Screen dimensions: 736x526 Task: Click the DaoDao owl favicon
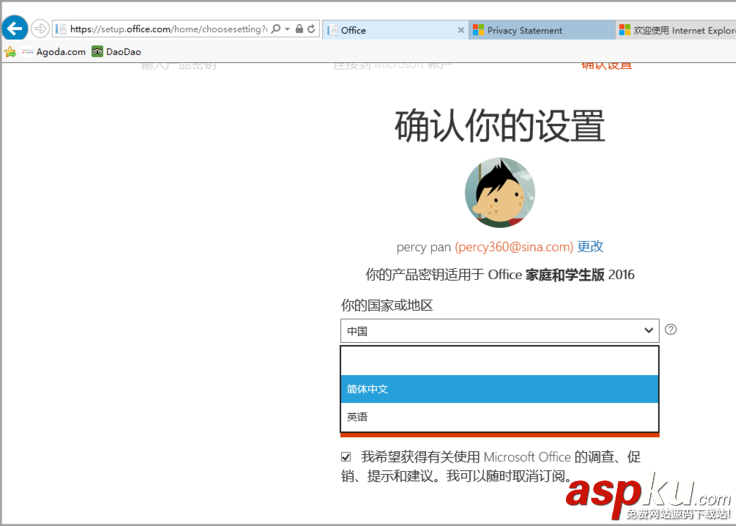97,52
